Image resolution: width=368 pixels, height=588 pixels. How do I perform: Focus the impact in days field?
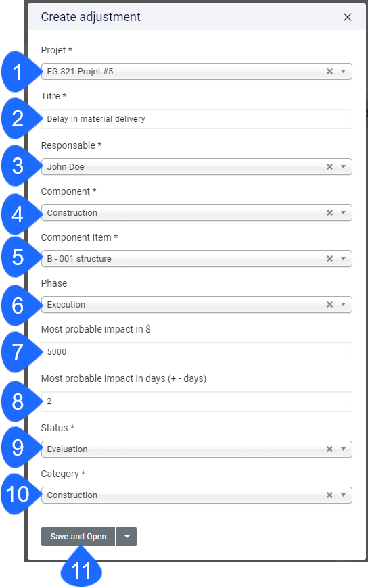pyautogui.click(x=197, y=401)
